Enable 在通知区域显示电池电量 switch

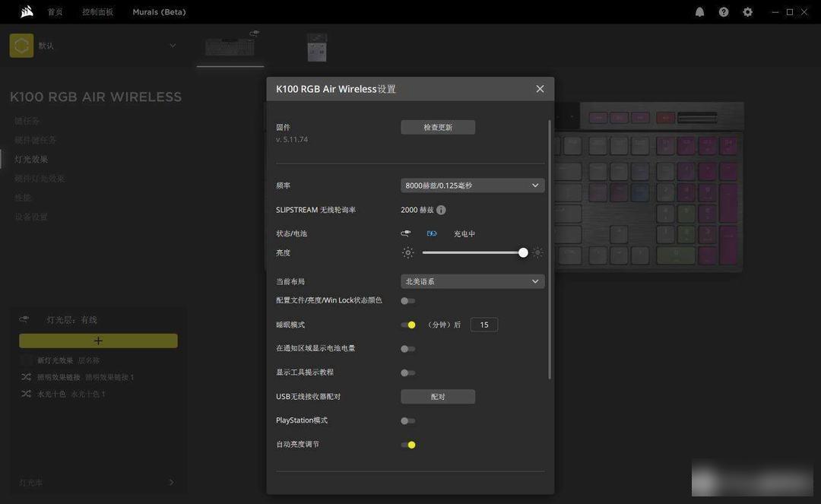pos(408,349)
